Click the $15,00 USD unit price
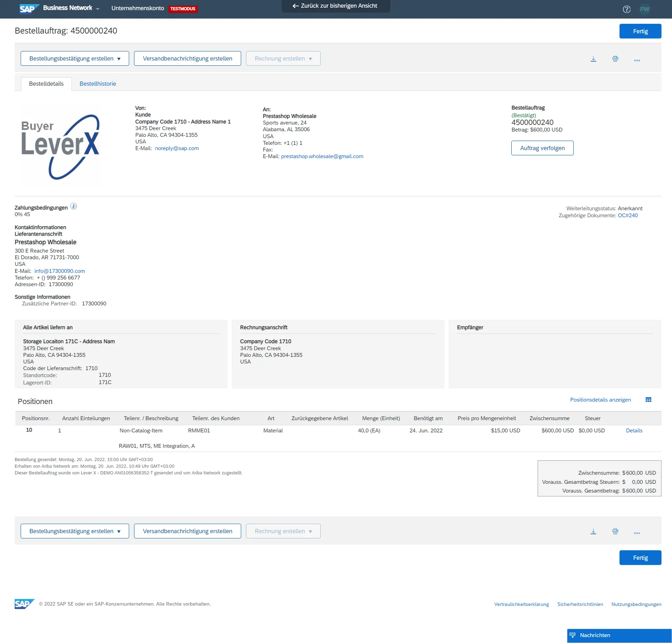 505,431
